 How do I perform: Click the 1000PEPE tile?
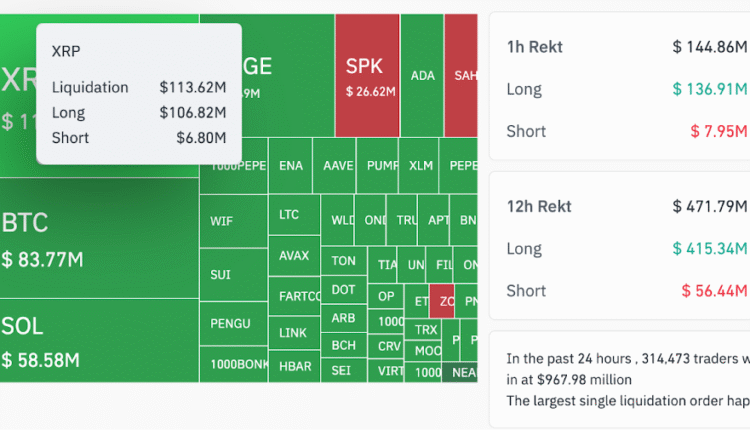[x=234, y=165]
